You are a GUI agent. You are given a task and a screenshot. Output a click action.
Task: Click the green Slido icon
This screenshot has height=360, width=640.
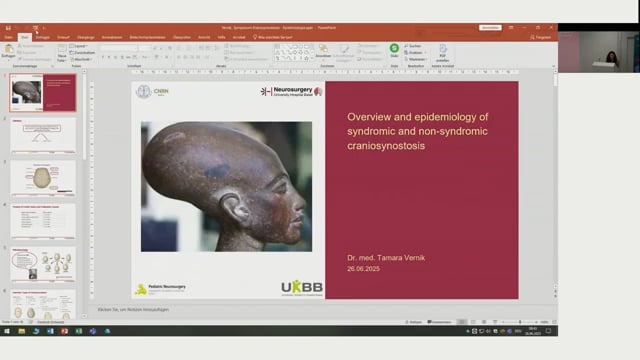point(394,49)
